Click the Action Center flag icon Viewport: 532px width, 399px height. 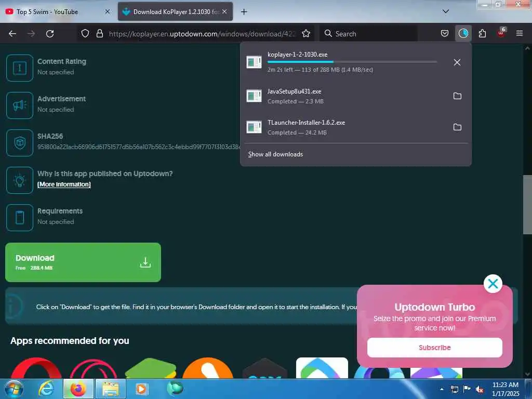click(467, 389)
